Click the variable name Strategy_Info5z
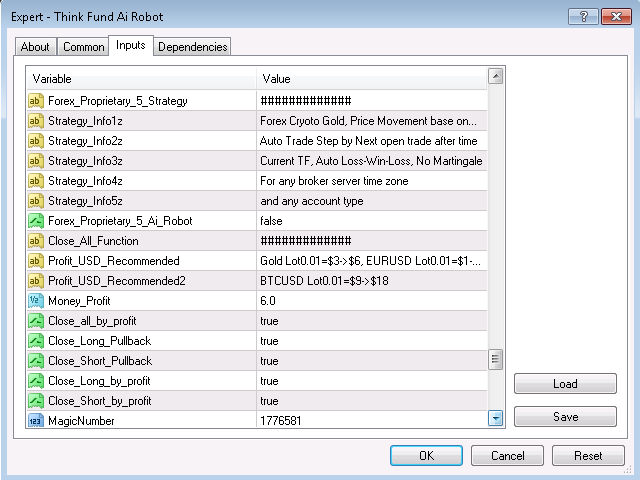This screenshot has height=480, width=640. click(x=85, y=201)
